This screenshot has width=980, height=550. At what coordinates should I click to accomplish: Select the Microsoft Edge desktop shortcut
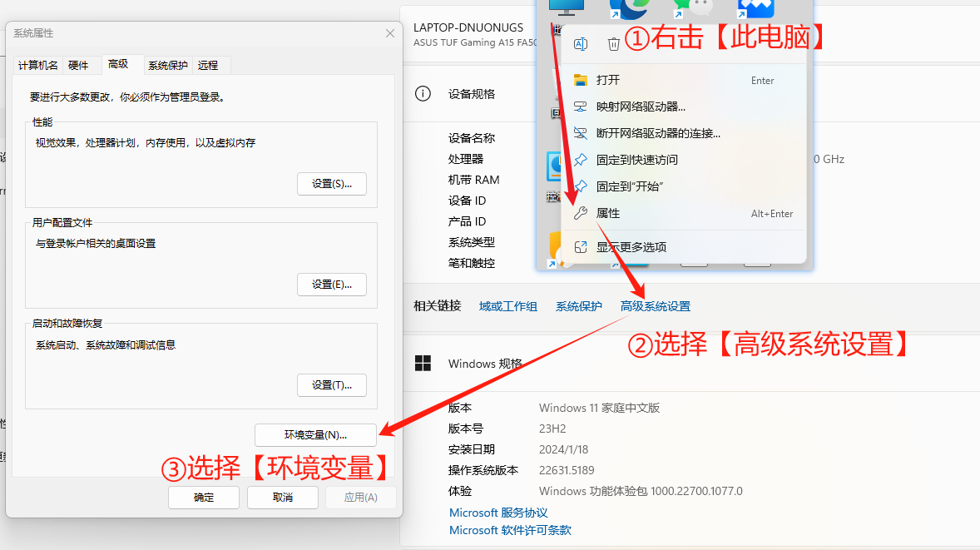[628, 9]
